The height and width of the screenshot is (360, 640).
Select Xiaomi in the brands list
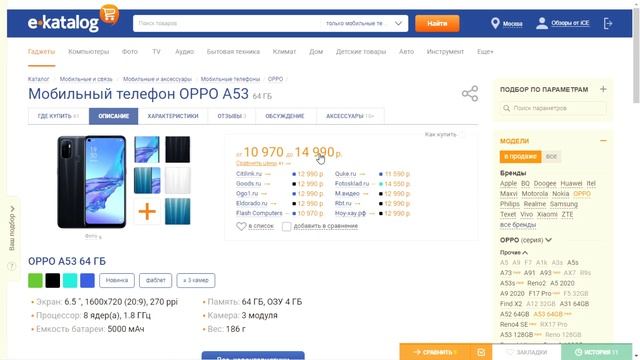point(547,214)
